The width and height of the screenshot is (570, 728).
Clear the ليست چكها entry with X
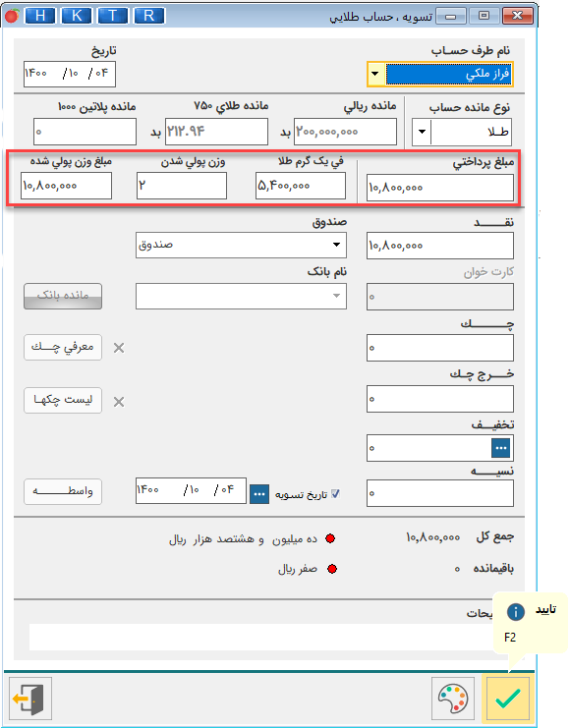point(119,402)
